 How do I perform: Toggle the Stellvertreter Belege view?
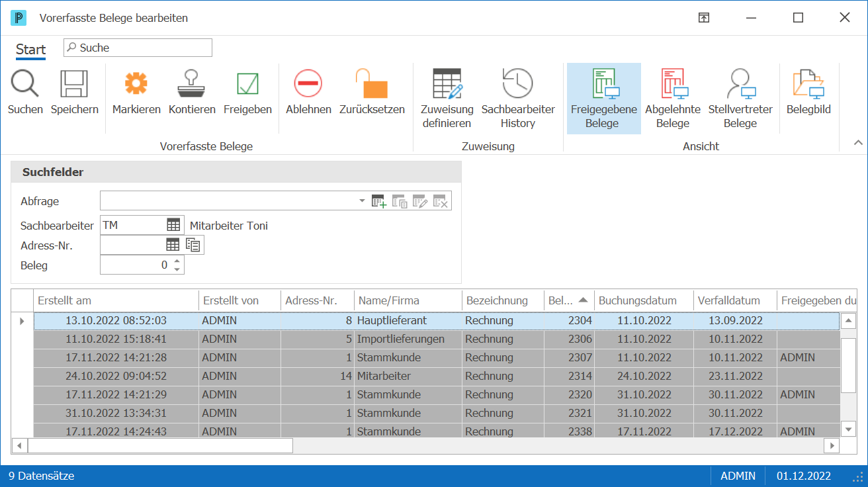740,99
